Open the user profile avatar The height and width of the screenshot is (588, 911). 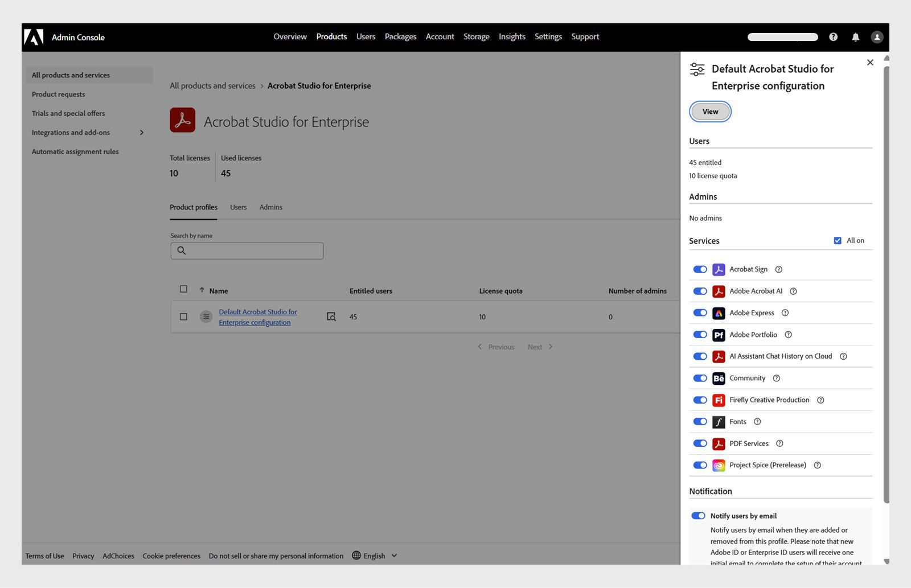tap(877, 37)
